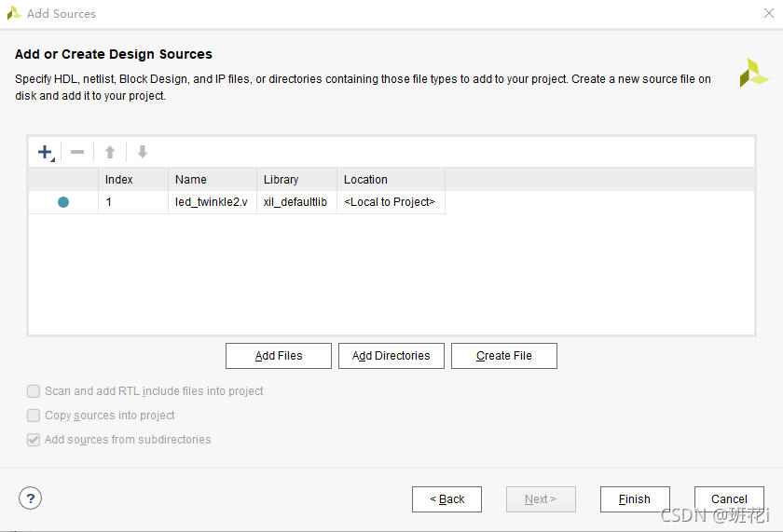Close the Add Sources dialog with the X
The image size is (783, 532).
pos(769,13)
